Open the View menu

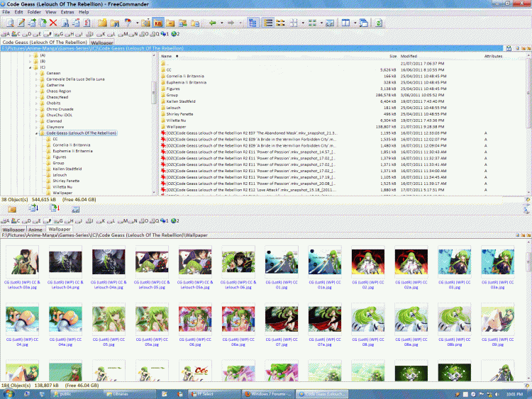[x=51, y=12]
